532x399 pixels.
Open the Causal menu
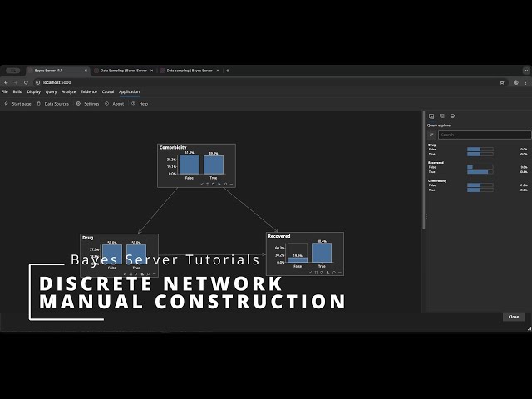(x=108, y=92)
